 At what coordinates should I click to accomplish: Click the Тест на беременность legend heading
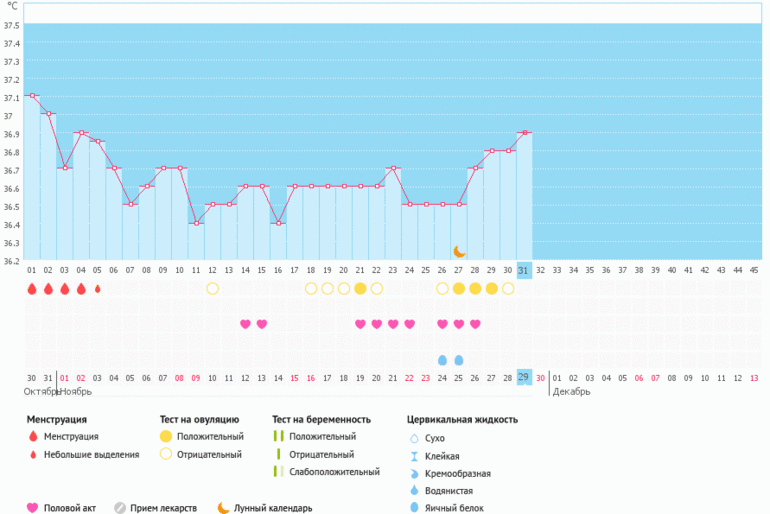point(321,419)
